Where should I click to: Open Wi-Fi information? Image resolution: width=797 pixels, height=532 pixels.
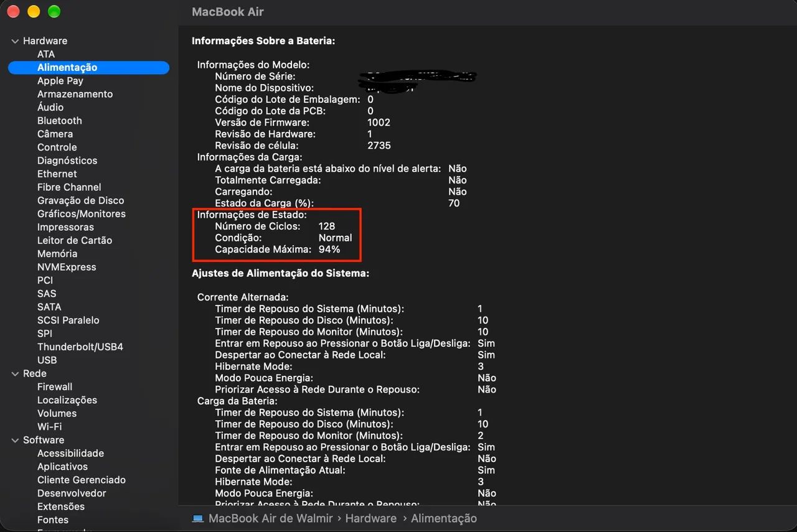[x=50, y=427]
